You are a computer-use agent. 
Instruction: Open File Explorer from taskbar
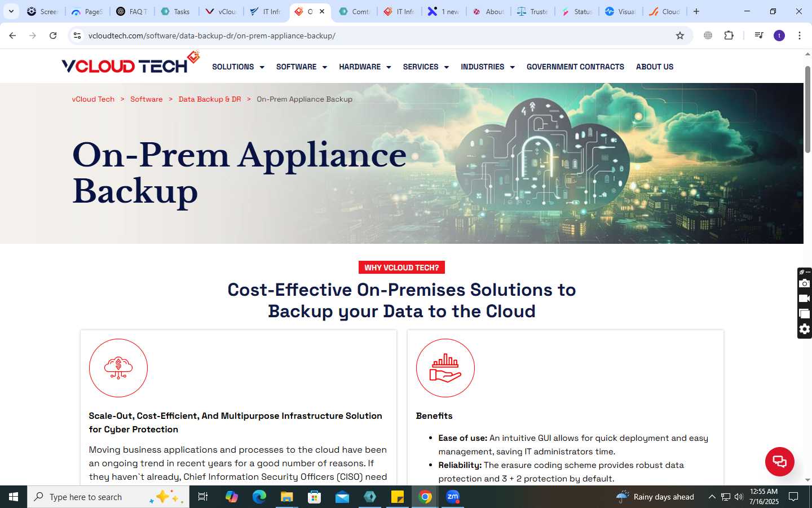pos(286,497)
